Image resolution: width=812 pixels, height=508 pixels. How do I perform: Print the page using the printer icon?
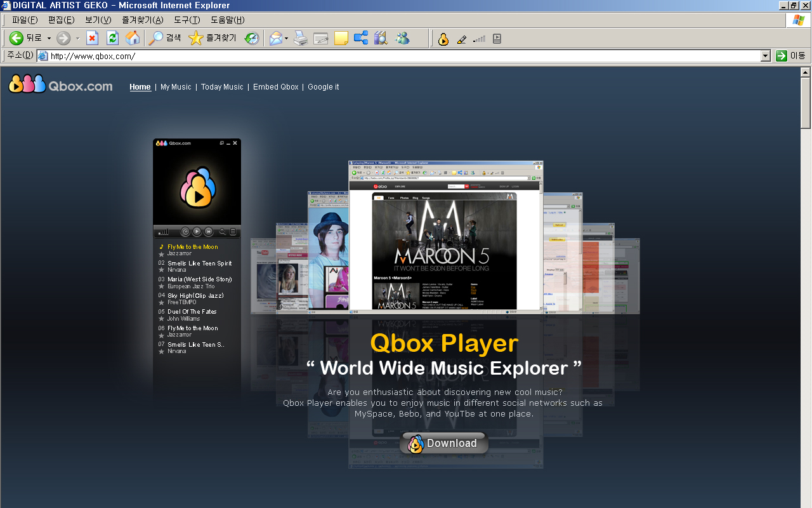pos(301,38)
